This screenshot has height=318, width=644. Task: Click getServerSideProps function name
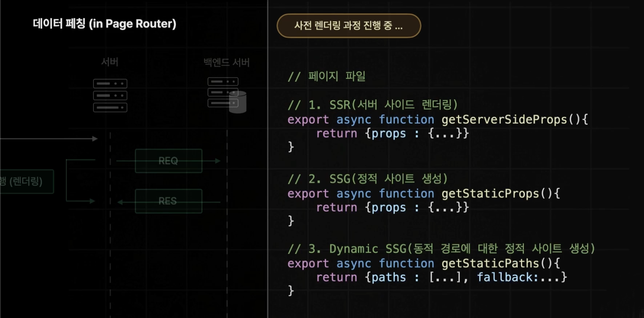[504, 119]
